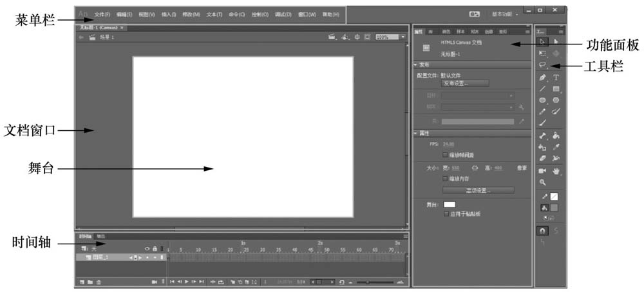Open the Edit Symbols dropdown
644x292 pixels.
tap(344, 37)
